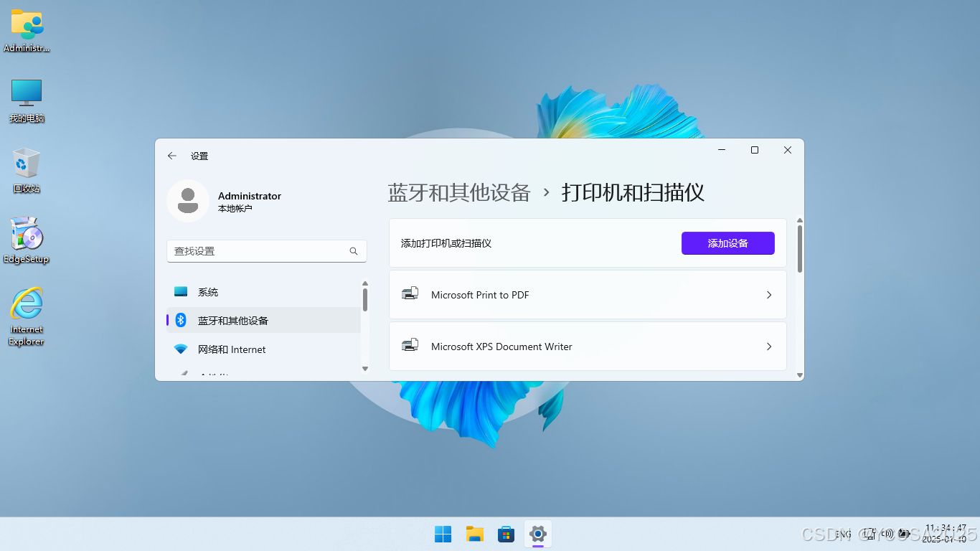
Task: Click the 本地帐户 account type text
Action: (x=235, y=209)
